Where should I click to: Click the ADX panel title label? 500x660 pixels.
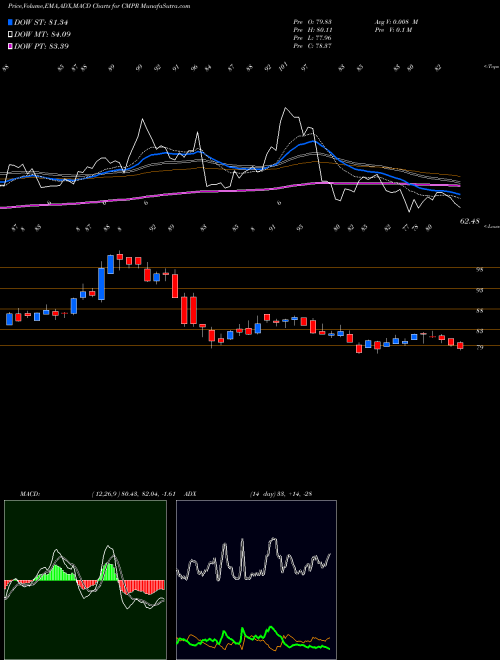tap(190, 494)
